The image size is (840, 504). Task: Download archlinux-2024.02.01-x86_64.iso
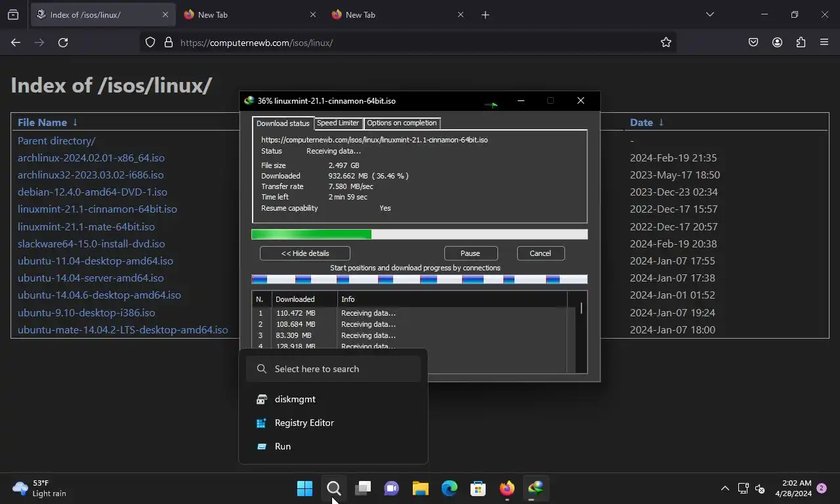[x=91, y=157]
